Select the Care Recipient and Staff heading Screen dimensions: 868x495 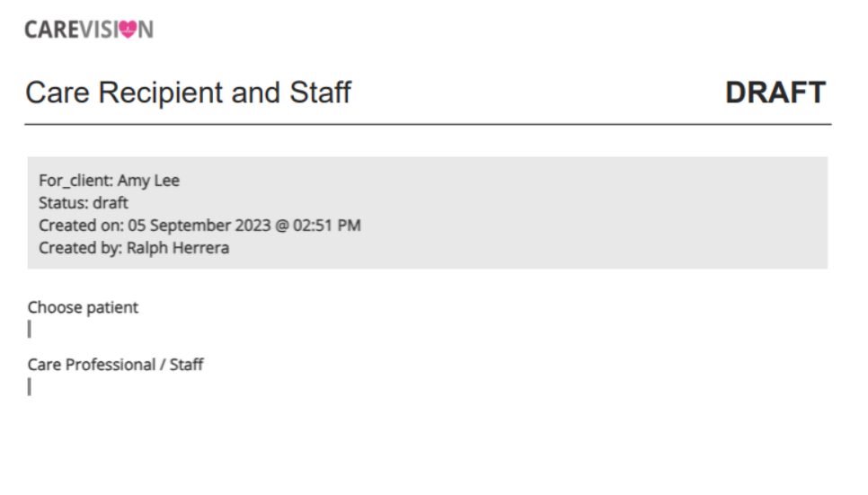click(188, 93)
